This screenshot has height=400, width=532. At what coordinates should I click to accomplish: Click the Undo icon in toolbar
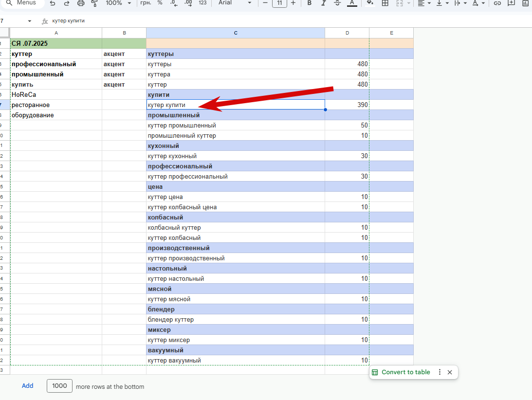point(52,3)
